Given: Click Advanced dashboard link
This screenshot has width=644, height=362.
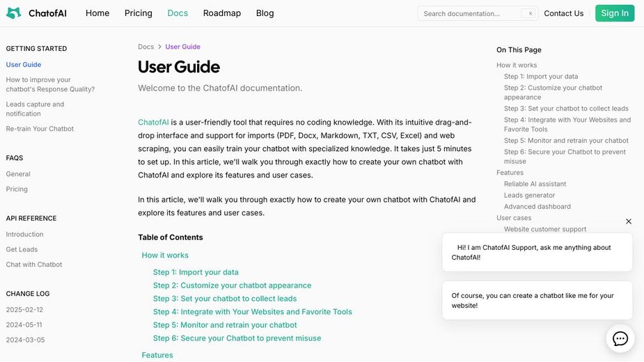Looking at the screenshot, I should tap(537, 207).
